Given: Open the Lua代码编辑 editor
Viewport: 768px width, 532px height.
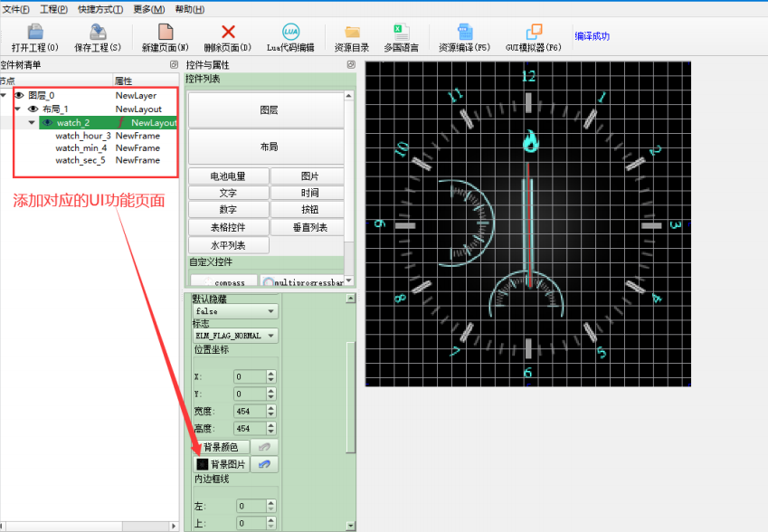Looking at the screenshot, I should pos(290,38).
